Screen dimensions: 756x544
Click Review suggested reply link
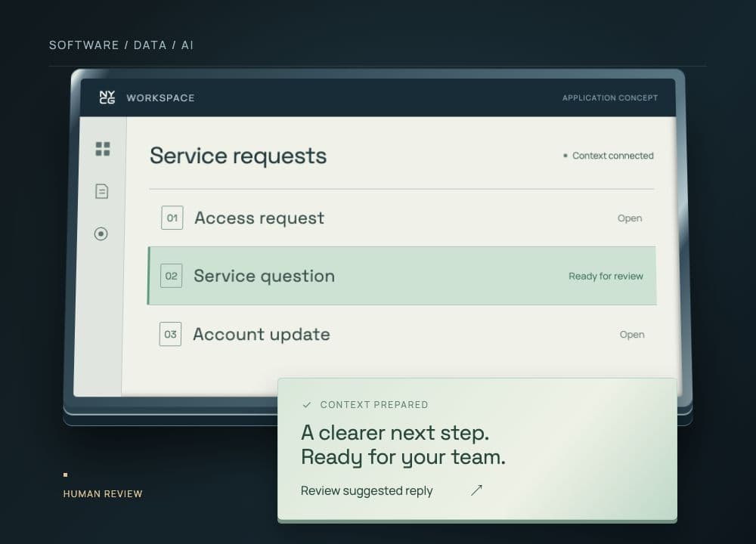[367, 490]
